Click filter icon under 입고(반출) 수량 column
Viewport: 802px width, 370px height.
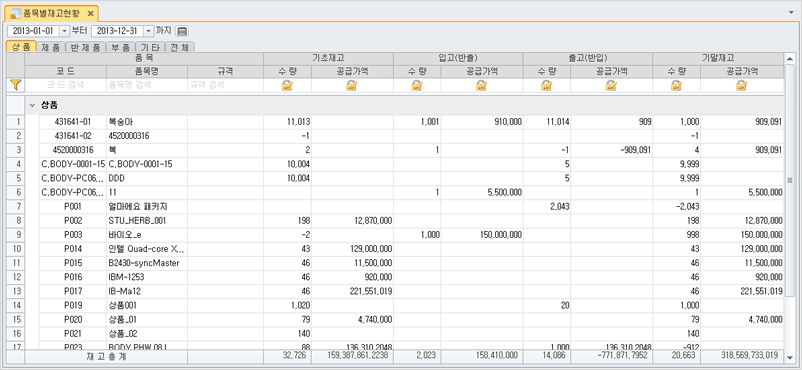pyautogui.click(x=417, y=86)
